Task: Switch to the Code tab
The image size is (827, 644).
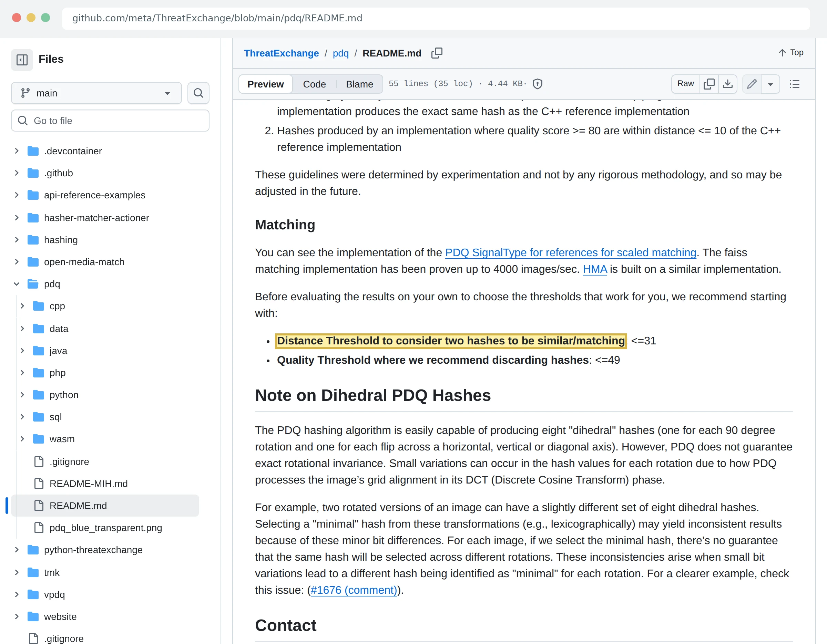Action: pyautogui.click(x=314, y=84)
